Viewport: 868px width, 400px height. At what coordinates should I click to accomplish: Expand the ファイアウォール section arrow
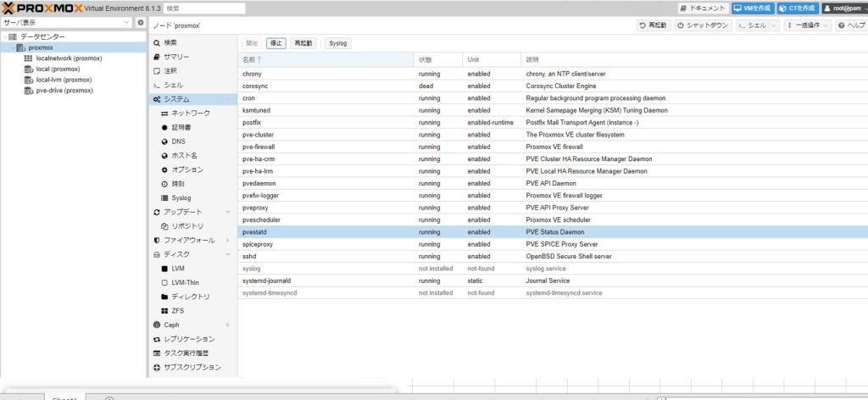tap(227, 240)
